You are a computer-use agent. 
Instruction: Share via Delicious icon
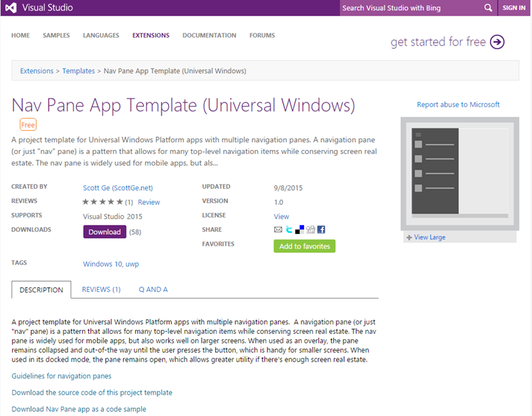pyautogui.click(x=300, y=229)
